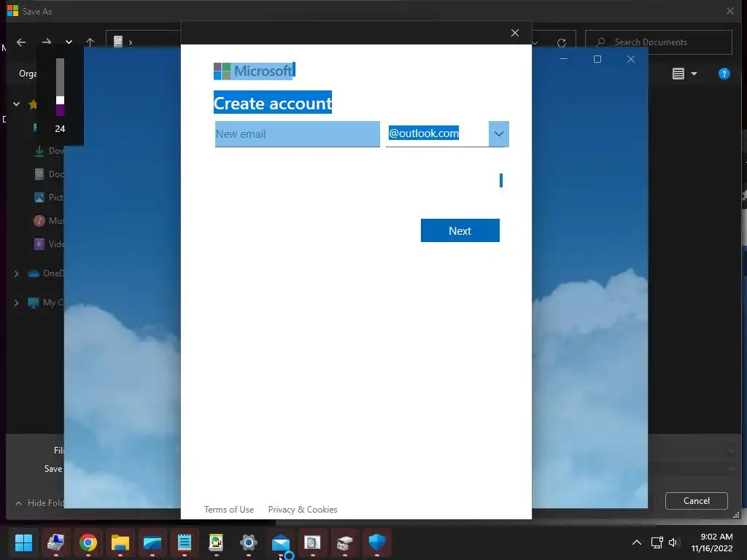Select My Computer in the navigation pane
Screen dimensions: 747x560
pyautogui.click(x=45, y=303)
